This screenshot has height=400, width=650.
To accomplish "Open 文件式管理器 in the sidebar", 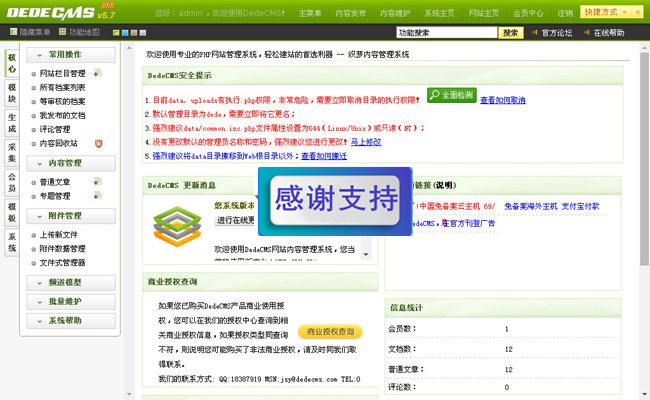I will click(62, 263).
